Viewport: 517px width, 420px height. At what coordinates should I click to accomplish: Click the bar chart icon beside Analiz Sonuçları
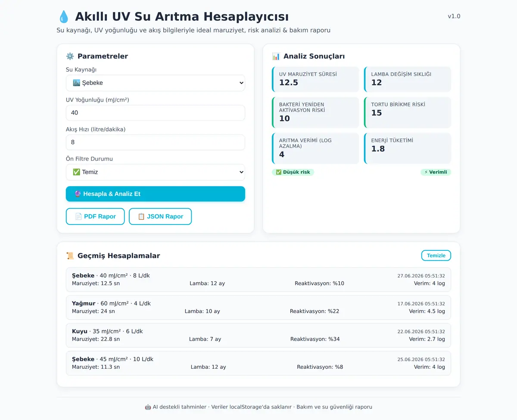[276, 56]
